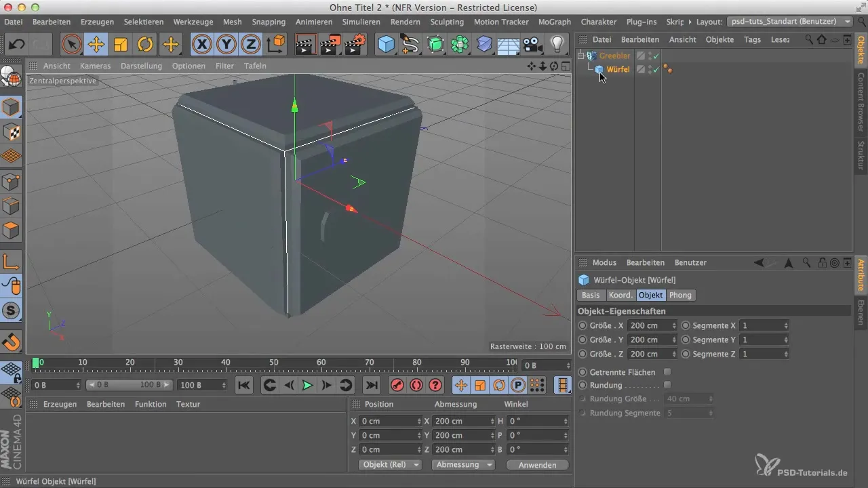This screenshot has height=488, width=868.
Task: Open the Basis tab
Action: pos(591,295)
